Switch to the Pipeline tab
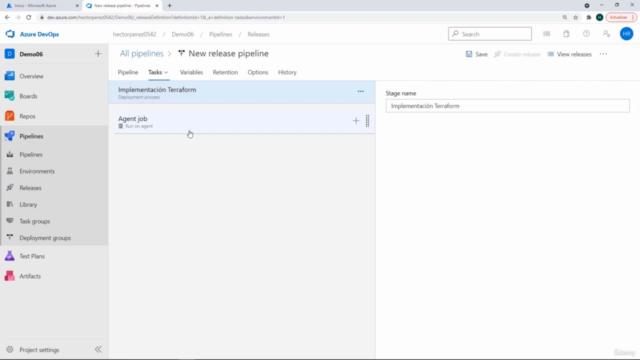 click(128, 72)
